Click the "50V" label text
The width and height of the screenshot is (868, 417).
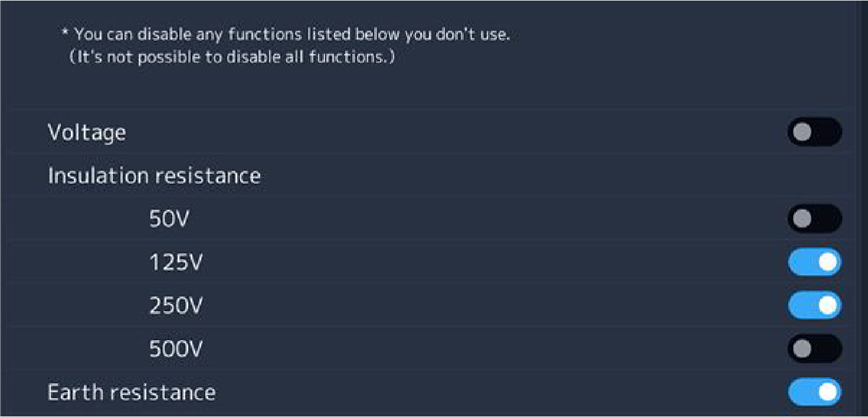169,219
